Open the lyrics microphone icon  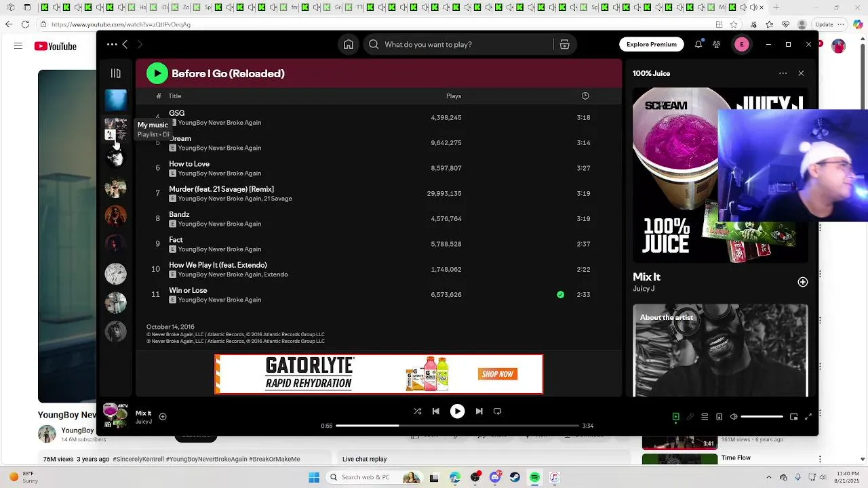[x=690, y=417]
